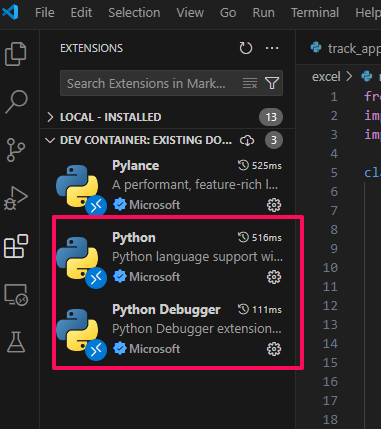Image resolution: width=381 pixels, height=429 pixels.
Task: Open the Go menu
Action: [x=228, y=13]
